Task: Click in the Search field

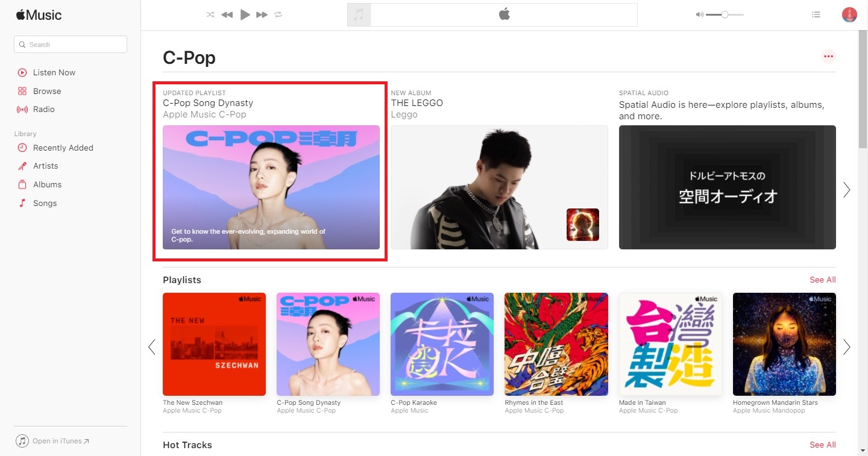Action: coord(71,45)
